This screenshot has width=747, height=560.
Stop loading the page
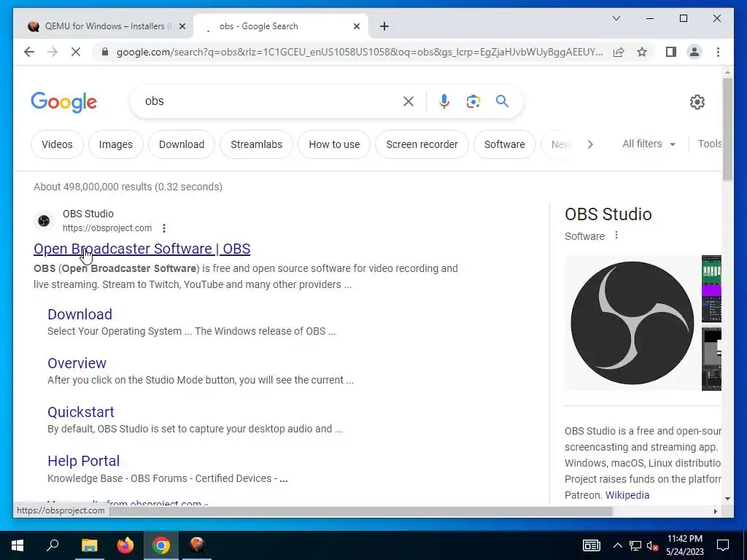76,52
